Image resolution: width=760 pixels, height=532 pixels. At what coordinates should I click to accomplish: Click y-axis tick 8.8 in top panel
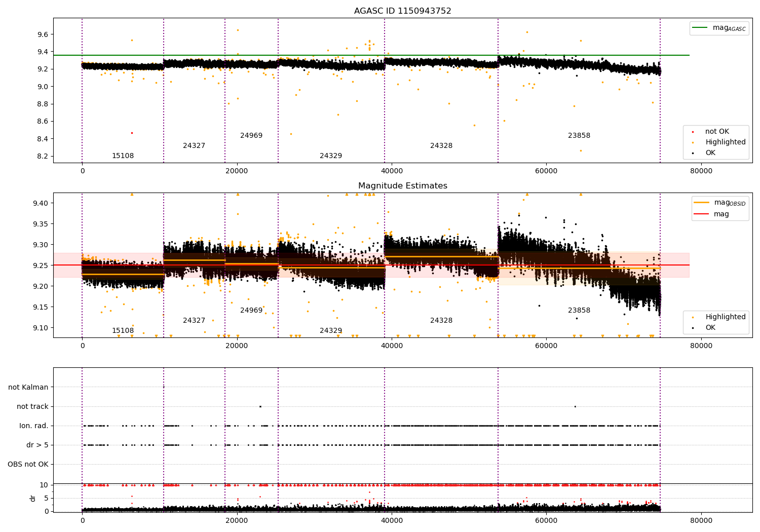43,104
